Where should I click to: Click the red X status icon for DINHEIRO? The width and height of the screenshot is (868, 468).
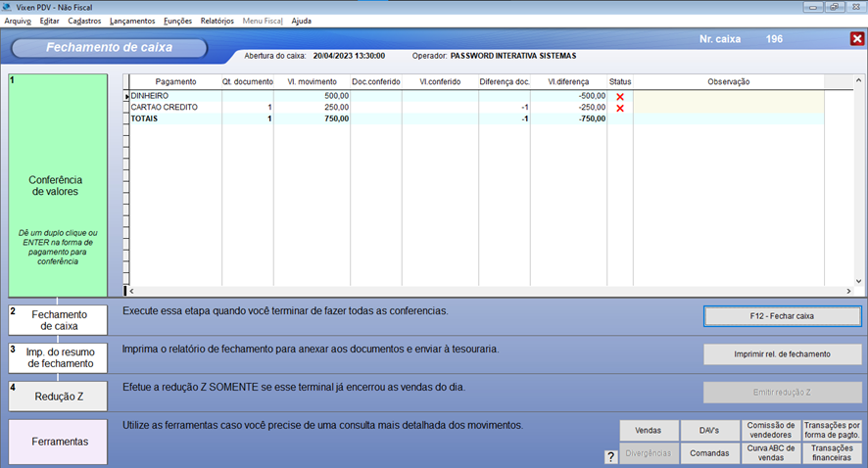pyautogui.click(x=620, y=97)
